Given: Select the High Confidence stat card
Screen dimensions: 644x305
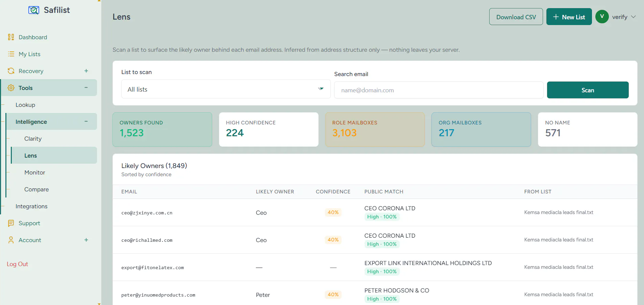Looking at the screenshot, I should tap(269, 130).
